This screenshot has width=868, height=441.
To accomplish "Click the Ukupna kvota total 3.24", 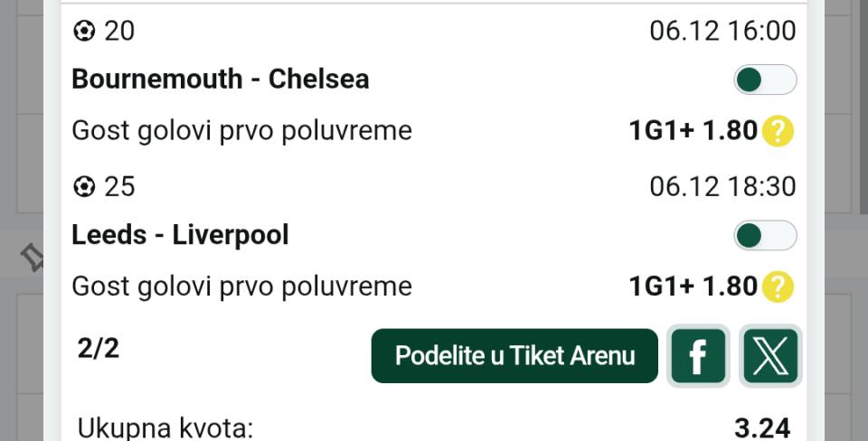I will (762, 427).
